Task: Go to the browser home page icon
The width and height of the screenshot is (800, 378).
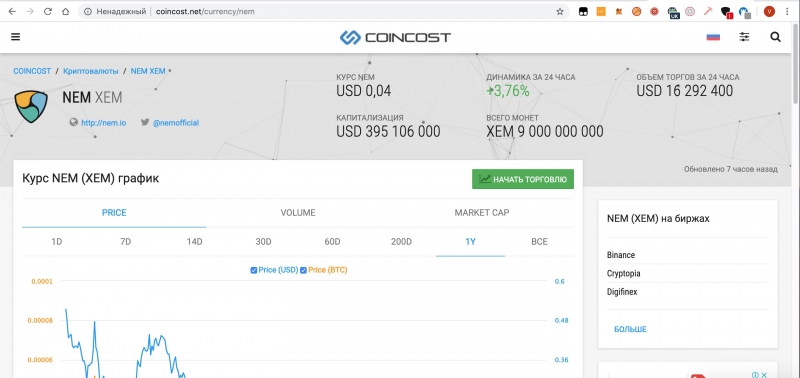Action: point(65,11)
